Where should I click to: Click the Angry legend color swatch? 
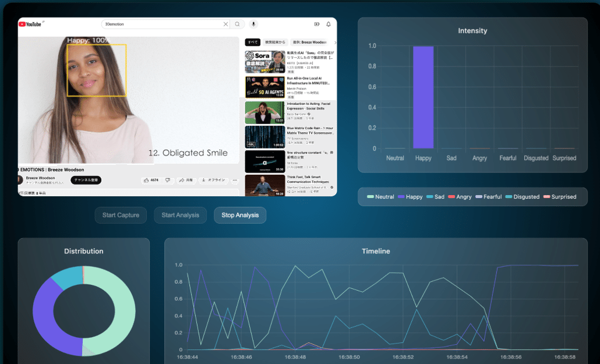pos(451,197)
